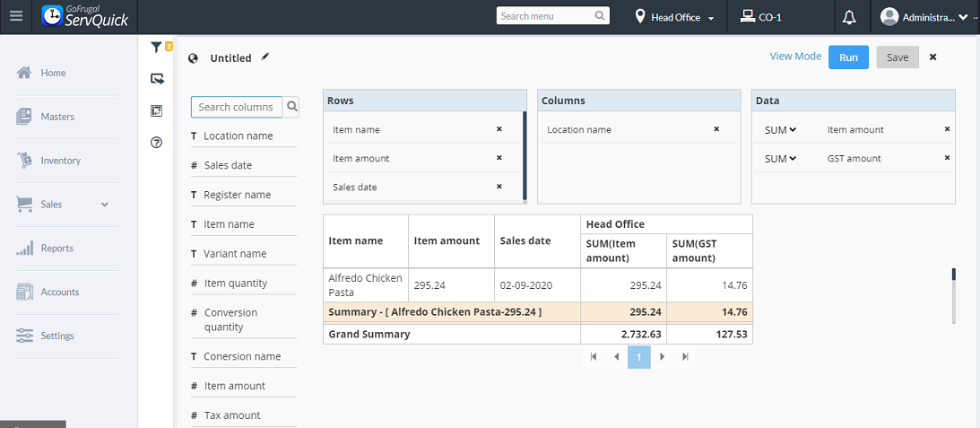Change SUM aggregation for GST amount

click(780, 159)
